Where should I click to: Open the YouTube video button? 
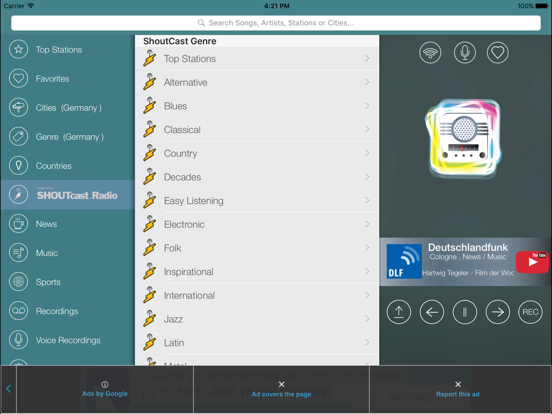[x=532, y=262]
